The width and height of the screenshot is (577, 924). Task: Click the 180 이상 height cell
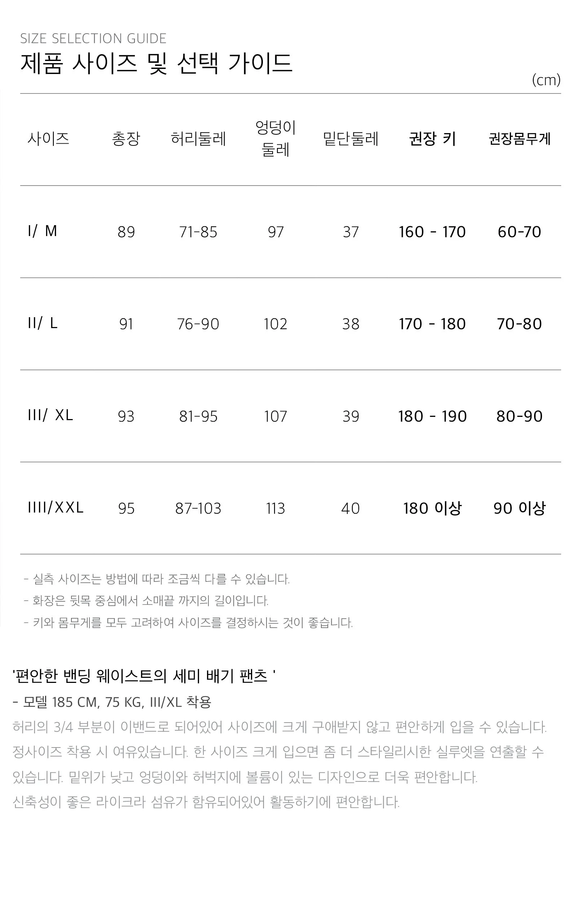[x=432, y=508]
